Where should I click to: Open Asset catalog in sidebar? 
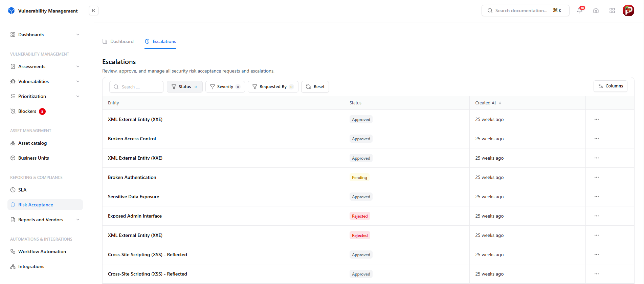pyautogui.click(x=45, y=143)
